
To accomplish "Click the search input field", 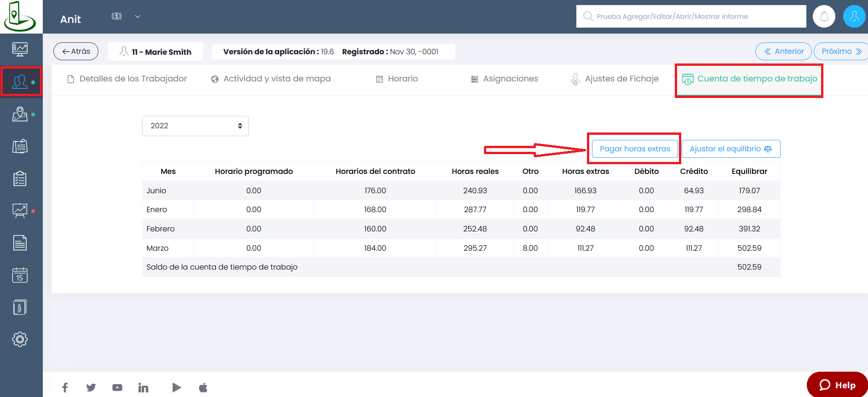I will click(691, 17).
